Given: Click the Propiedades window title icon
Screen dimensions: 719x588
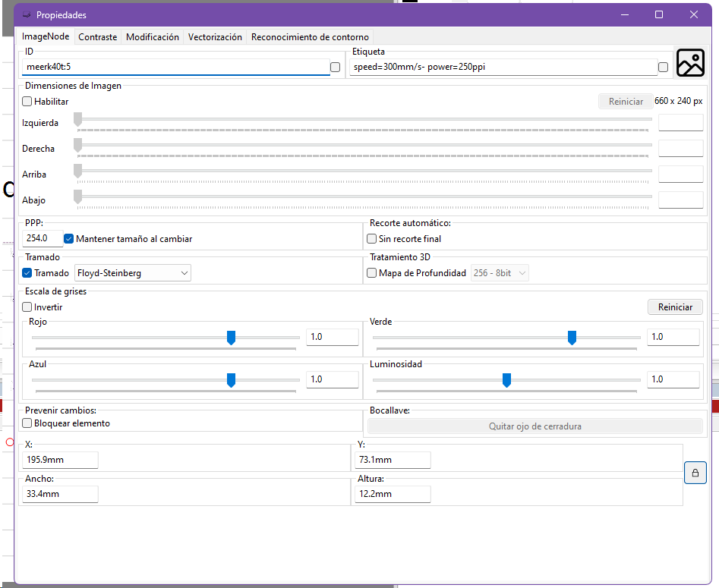Looking at the screenshot, I should coord(27,14).
